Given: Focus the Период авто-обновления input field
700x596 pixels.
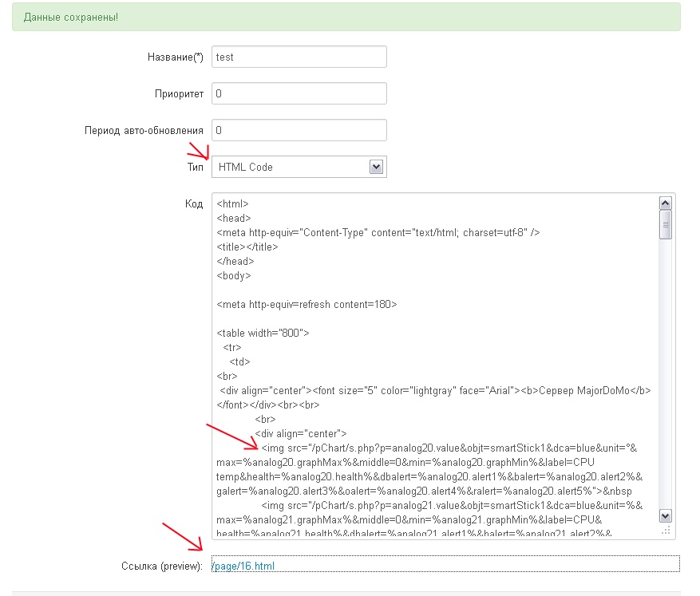Looking at the screenshot, I should pos(299,130).
